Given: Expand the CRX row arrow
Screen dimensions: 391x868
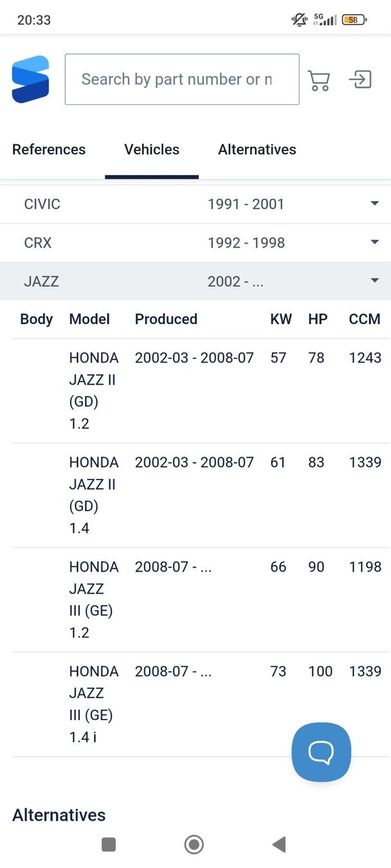Looking at the screenshot, I should 375,242.
